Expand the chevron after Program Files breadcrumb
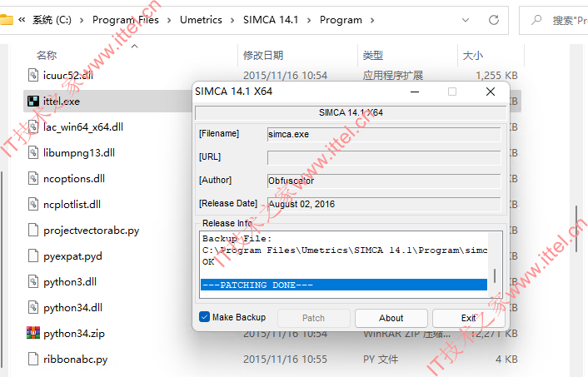 pyautogui.click(x=169, y=20)
